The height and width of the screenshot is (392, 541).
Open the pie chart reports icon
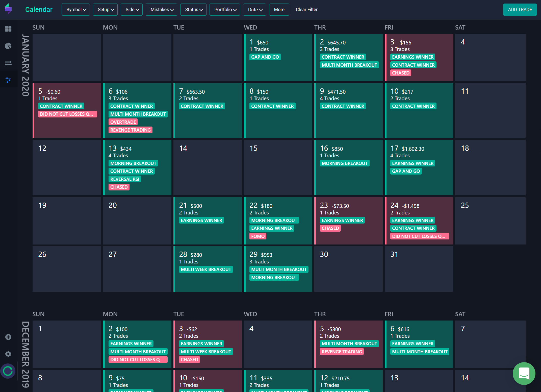click(x=8, y=46)
